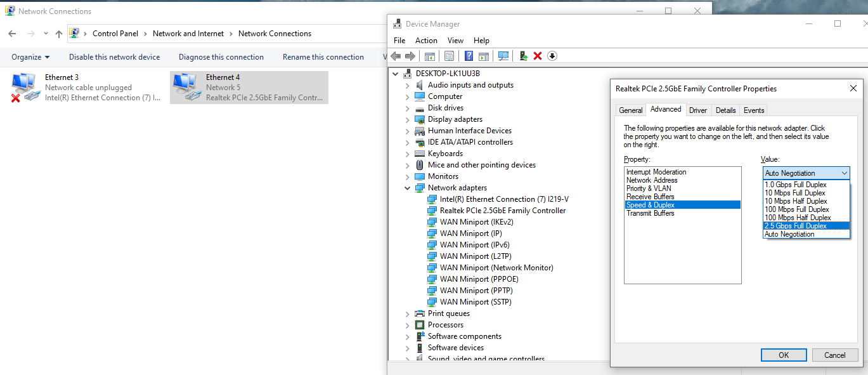Screen dimensions: 868x375
Task: Click the red X Uninstall device icon
Action: (x=538, y=56)
